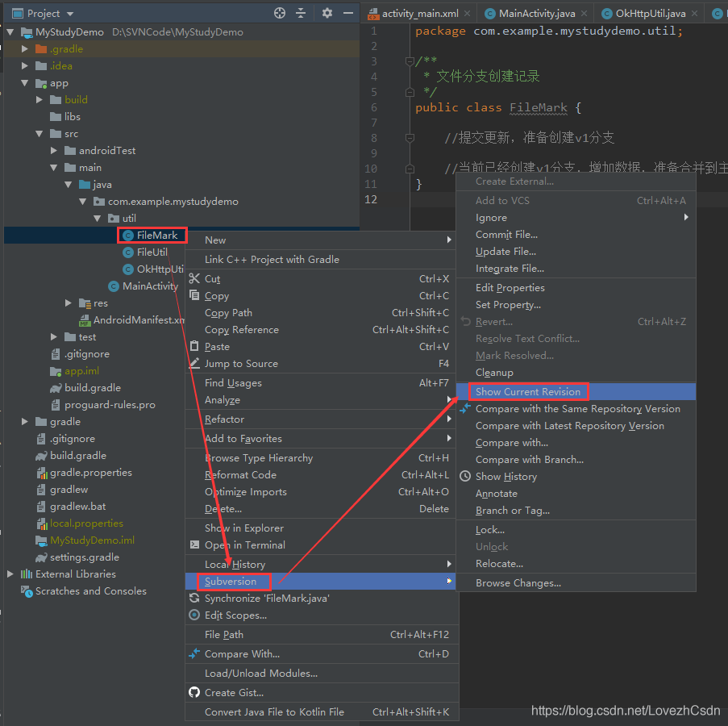This screenshot has height=726, width=728.
Task: Click the Compare With diff icon
Action: coord(194,653)
